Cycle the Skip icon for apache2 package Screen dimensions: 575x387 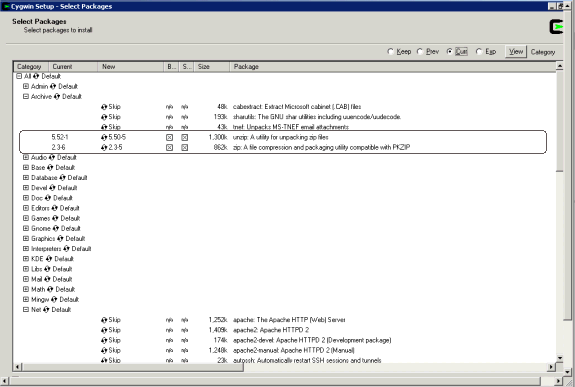tap(104, 330)
